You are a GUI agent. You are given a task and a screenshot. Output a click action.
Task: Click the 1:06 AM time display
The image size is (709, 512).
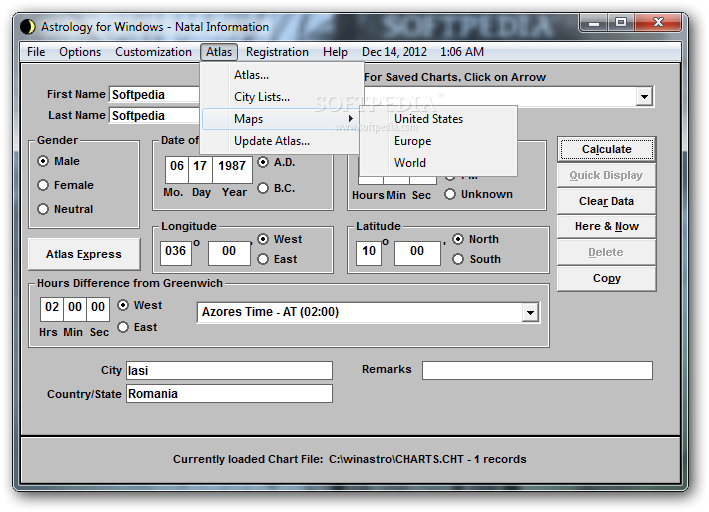(462, 52)
